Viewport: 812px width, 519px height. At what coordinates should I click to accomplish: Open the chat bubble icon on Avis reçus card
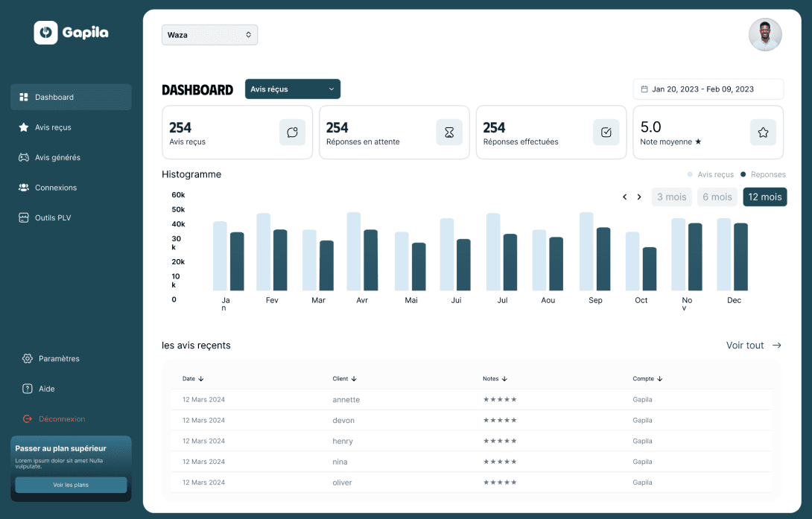tap(292, 133)
